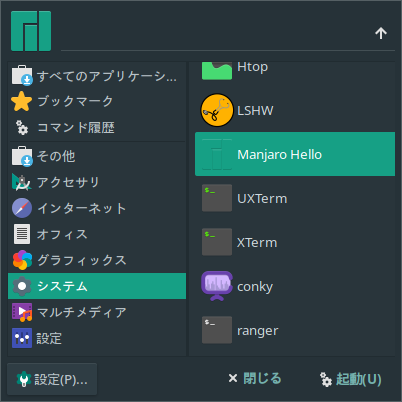Launch LSHW from the application list
402x402 pixels.
[x=295, y=110]
